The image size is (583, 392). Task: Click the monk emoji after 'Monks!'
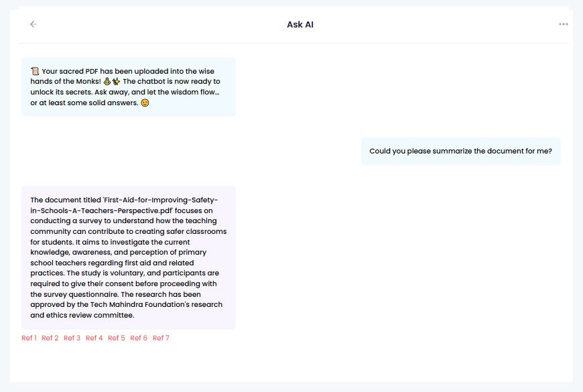click(107, 81)
